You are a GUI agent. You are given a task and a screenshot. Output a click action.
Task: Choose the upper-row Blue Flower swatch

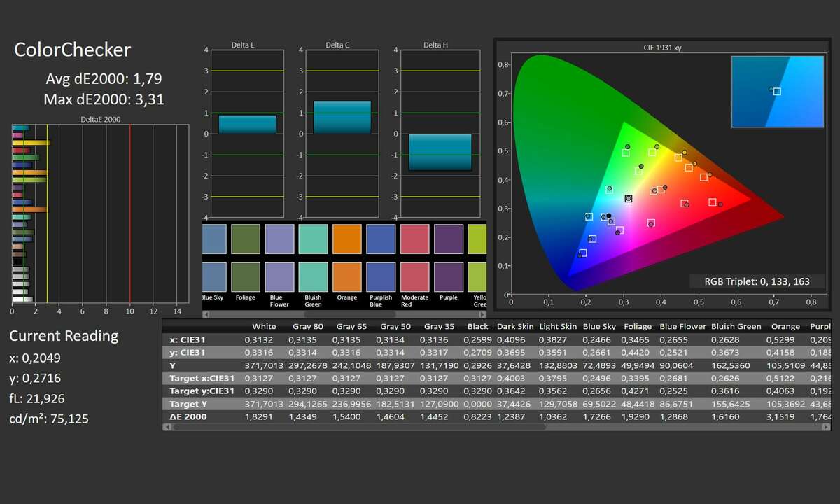click(279, 239)
